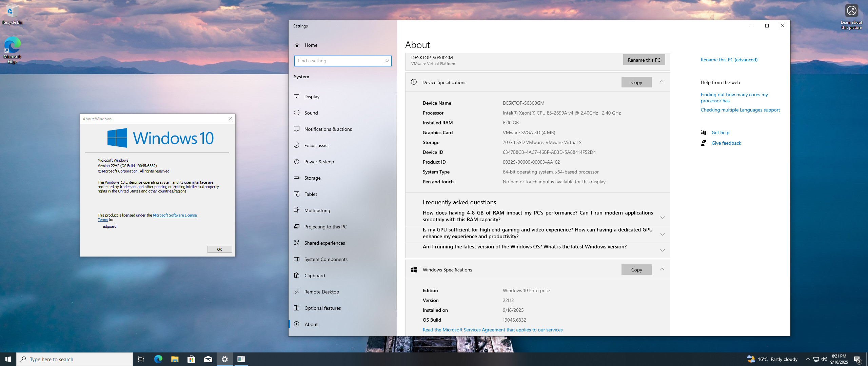868x366 pixels.
Task: Open the notification center icon
Action: click(857, 359)
